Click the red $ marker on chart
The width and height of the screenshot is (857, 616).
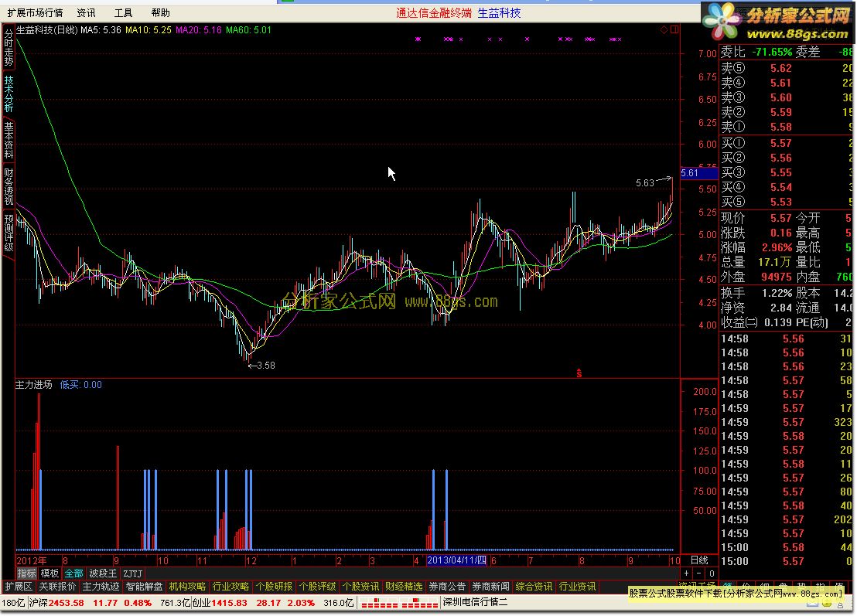point(579,373)
